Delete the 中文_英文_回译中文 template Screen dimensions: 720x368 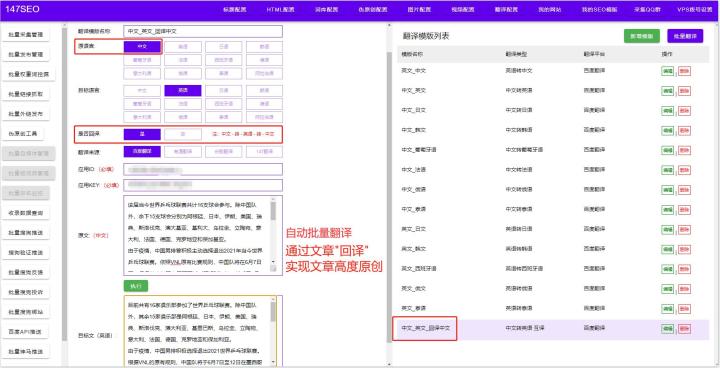coord(684,328)
